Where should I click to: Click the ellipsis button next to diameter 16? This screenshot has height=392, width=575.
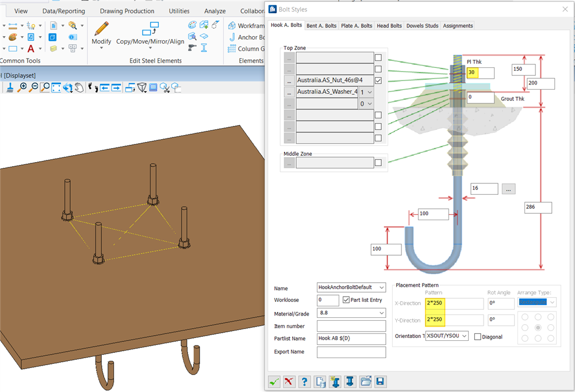pyautogui.click(x=508, y=189)
